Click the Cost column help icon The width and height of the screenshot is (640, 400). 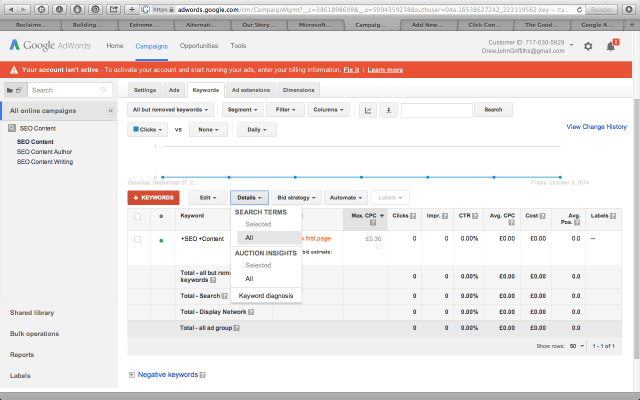click(x=542, y=216)
